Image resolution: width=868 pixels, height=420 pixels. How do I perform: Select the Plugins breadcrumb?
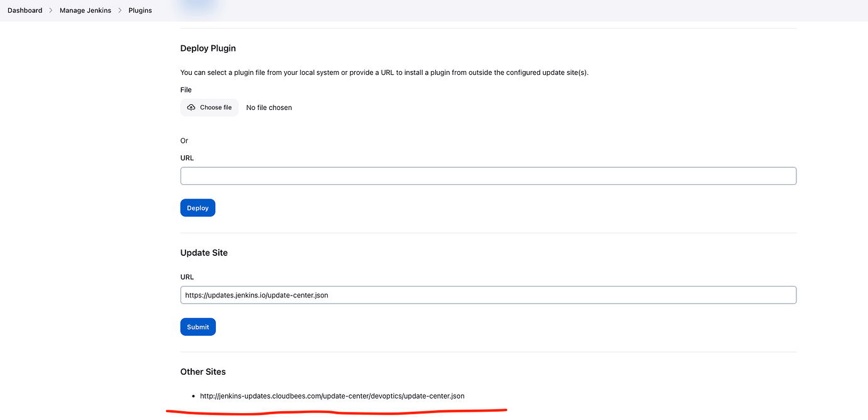tap(140, 11)
